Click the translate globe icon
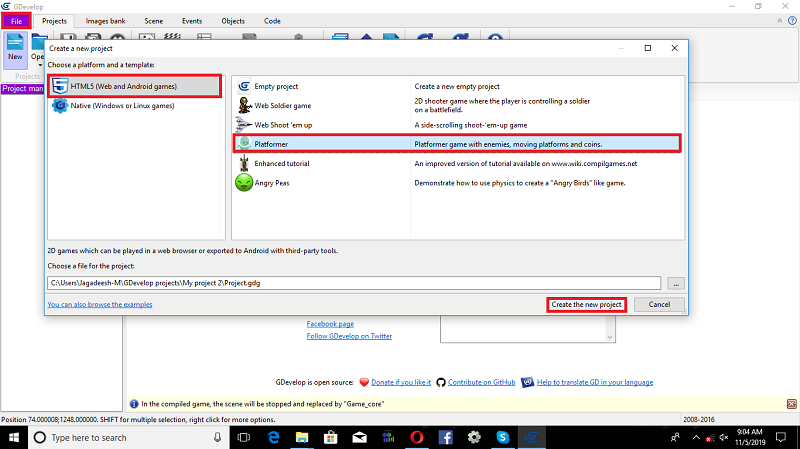 pos(528,382)
